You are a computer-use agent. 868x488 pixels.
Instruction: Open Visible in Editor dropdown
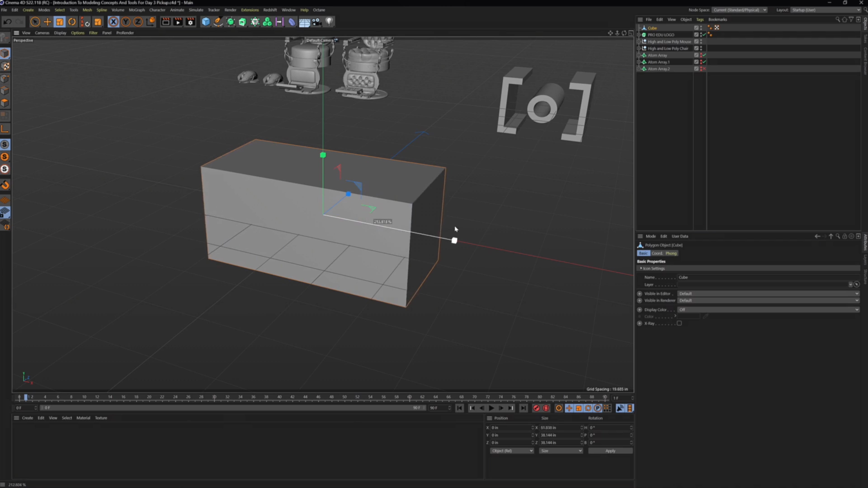pyautogui.click(x=768, y=294)
